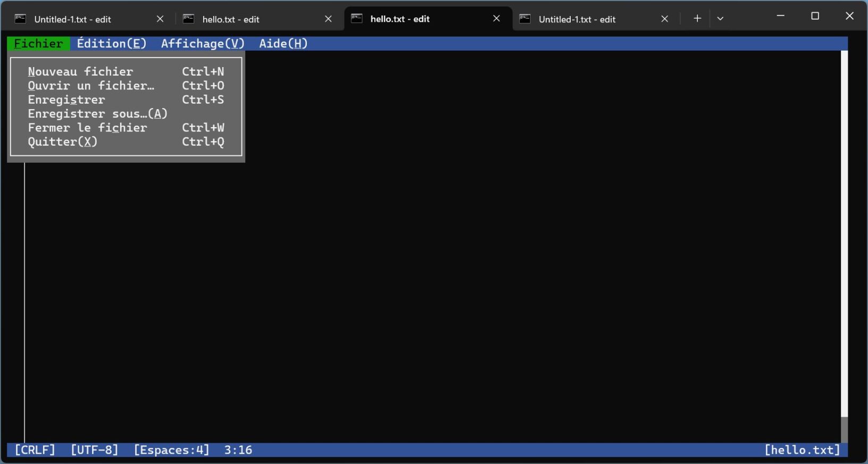Image resolution: width=868 pixels, height=464 pixels.
Task: Choose Ouvrir un fichier… entry
Action: 126,86
